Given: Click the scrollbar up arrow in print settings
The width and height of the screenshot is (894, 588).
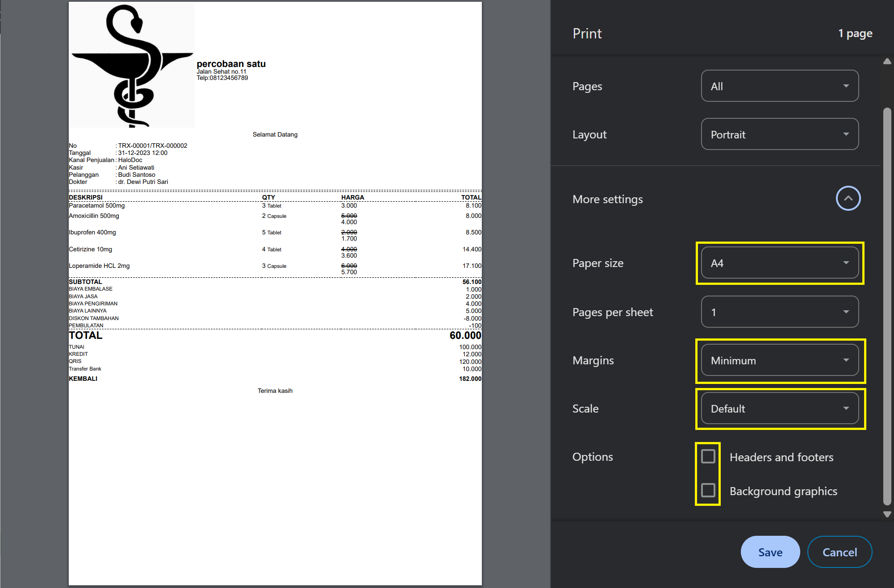Looking at the screenshot, I should coord(887,62).
